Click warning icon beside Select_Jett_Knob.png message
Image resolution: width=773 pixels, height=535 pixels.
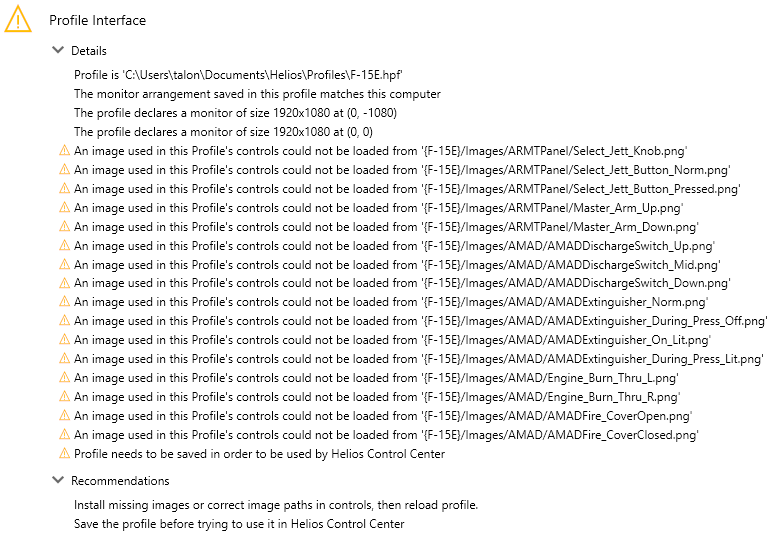(x=64, y=150)
